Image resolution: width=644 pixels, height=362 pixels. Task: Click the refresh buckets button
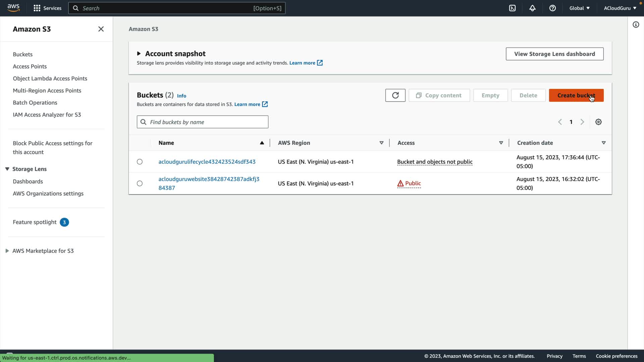click(x=395, y=95)
